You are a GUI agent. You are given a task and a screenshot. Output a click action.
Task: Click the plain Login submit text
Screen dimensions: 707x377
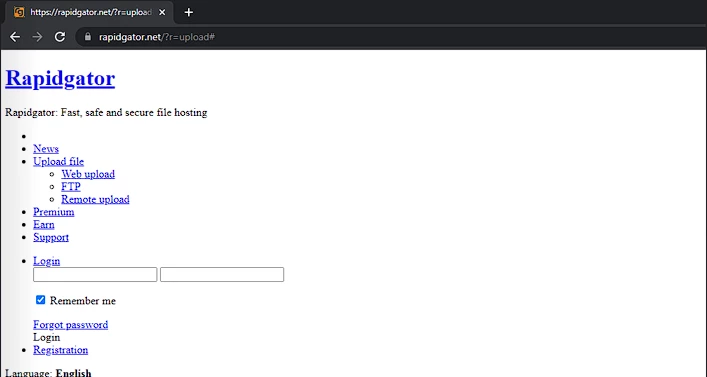(x=46, y=337)
